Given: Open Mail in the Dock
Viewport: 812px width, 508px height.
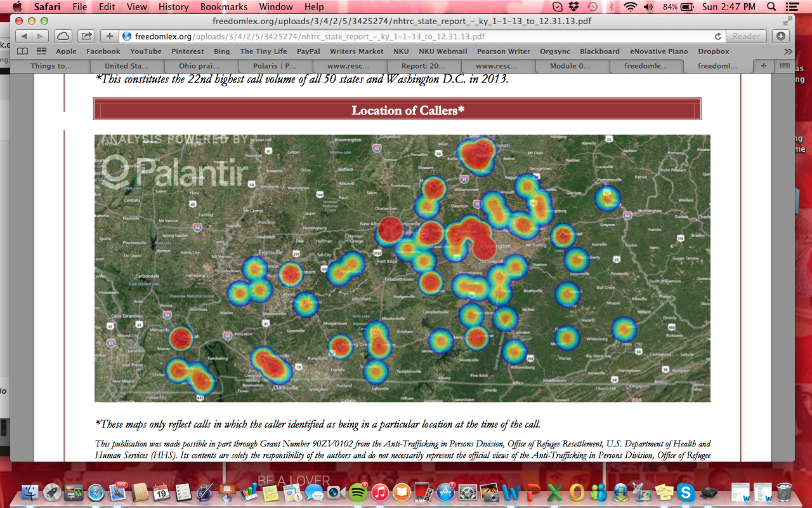Looking at the screenshot, I should [118, 491].
